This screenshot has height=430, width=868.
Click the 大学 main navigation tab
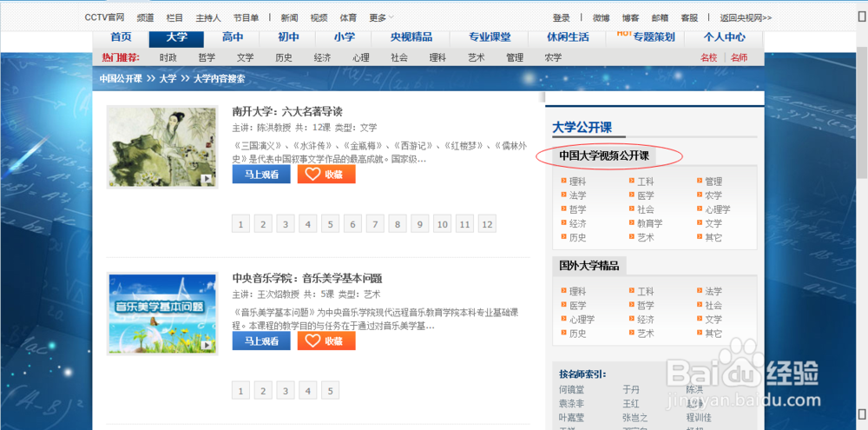[176, 37]
